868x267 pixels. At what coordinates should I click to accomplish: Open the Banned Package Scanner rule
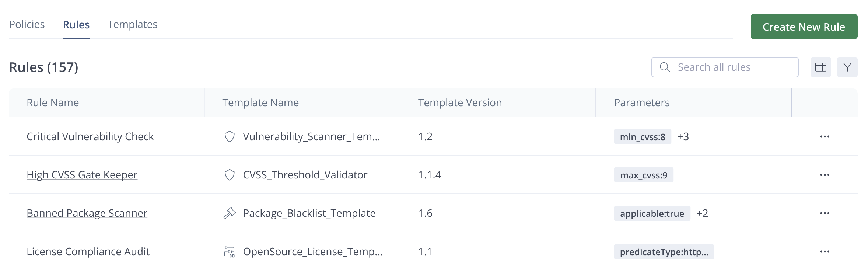coord(87,213)
